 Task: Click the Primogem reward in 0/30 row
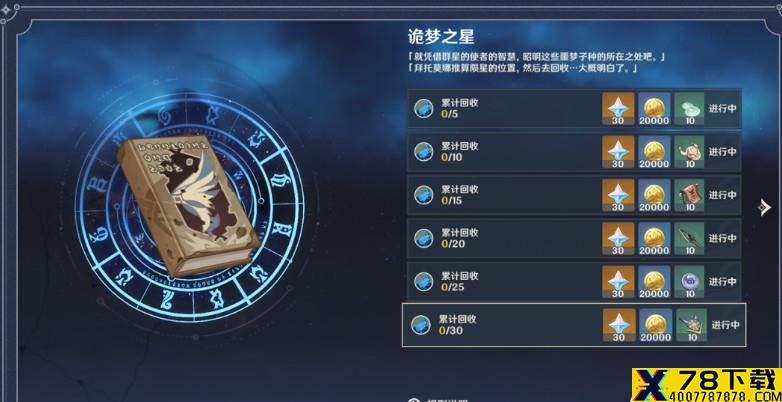(618, 325)
